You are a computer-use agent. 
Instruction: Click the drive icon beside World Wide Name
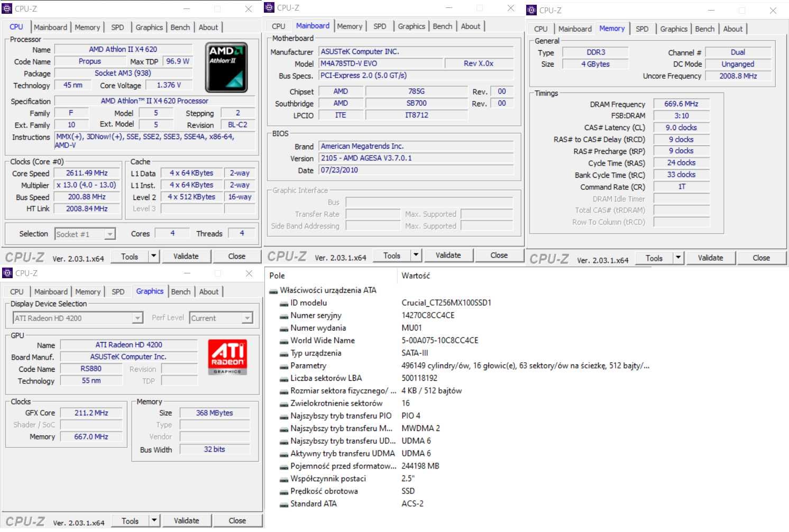click(x=284, y=341)
